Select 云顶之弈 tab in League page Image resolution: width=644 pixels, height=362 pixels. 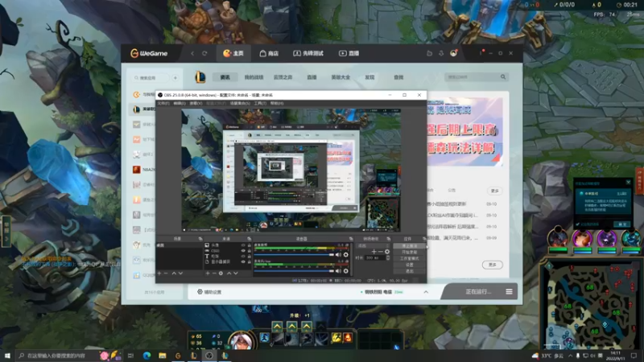point(283,77)
